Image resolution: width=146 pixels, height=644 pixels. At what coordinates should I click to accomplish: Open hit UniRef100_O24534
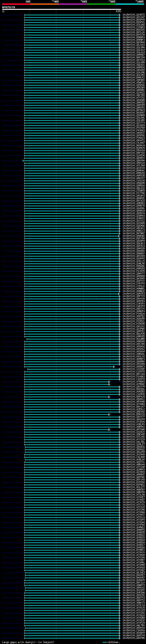pos(134,156)
